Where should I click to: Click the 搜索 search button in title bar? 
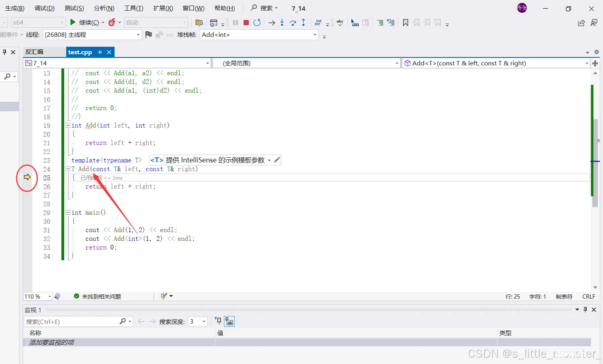pyautogui.click(x=264, y=8)
